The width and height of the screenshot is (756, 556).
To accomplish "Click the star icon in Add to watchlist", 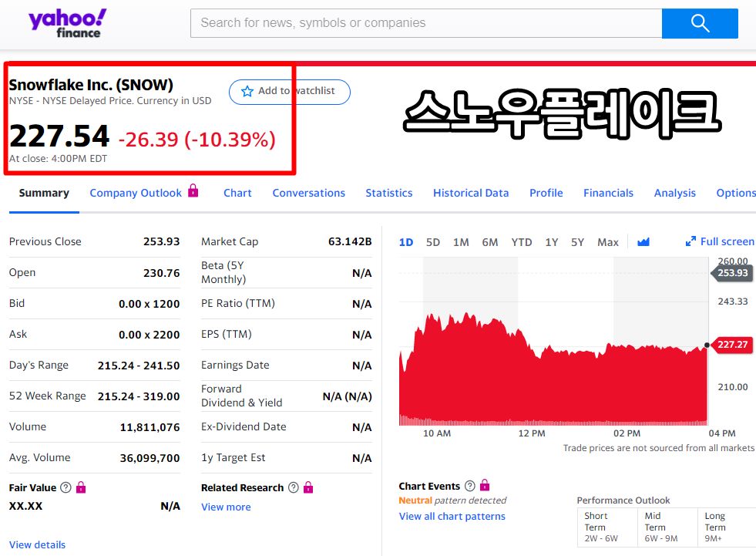I will click(247, 91).
